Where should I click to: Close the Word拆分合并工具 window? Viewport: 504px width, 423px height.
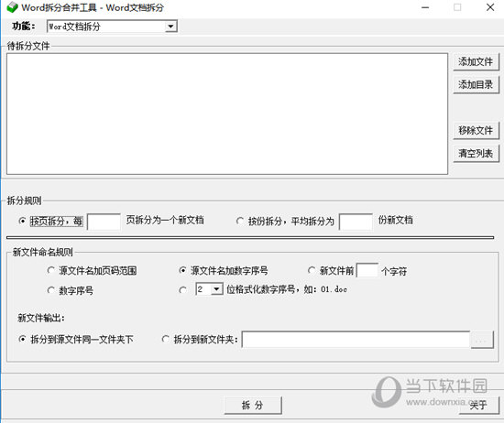pos(490,7)
